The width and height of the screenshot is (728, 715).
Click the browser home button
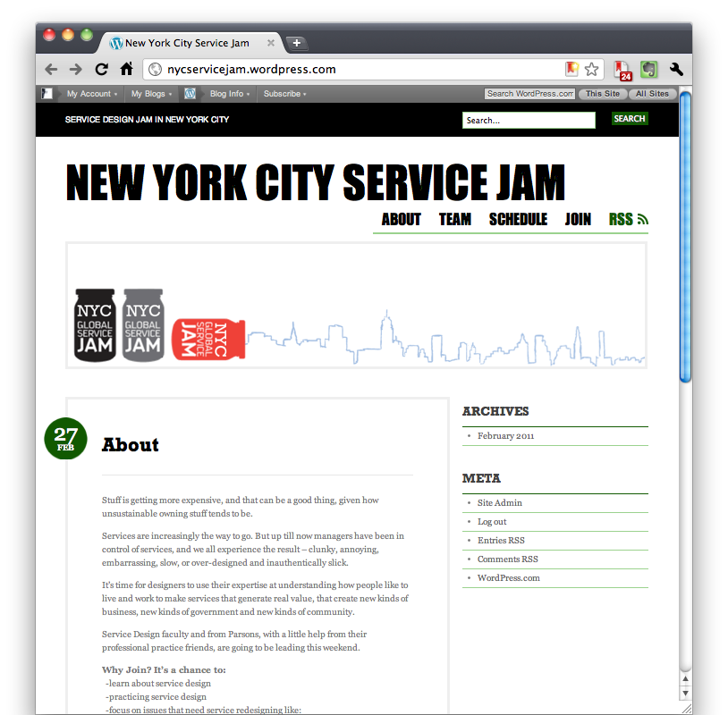tap(126, 69)
